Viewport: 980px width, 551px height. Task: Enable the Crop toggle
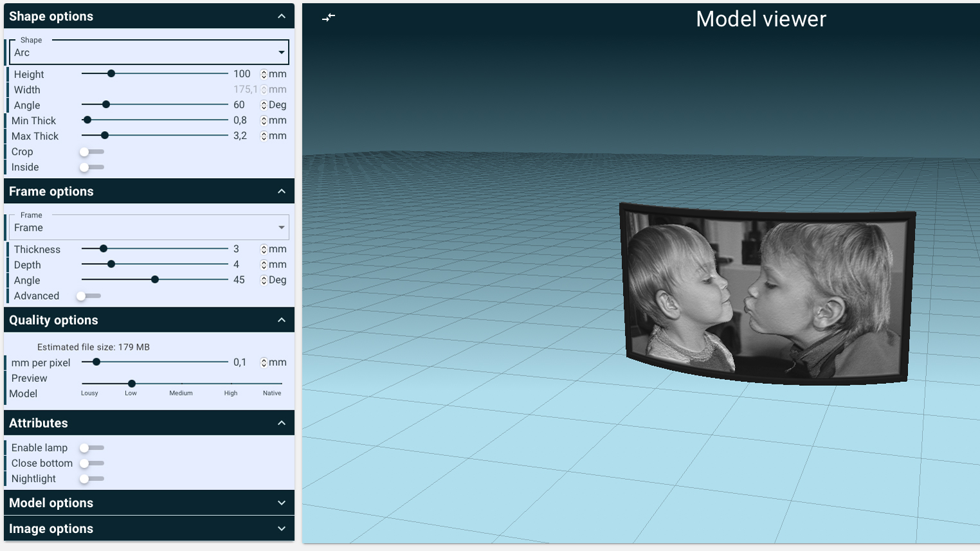click(x=91, y=152)
